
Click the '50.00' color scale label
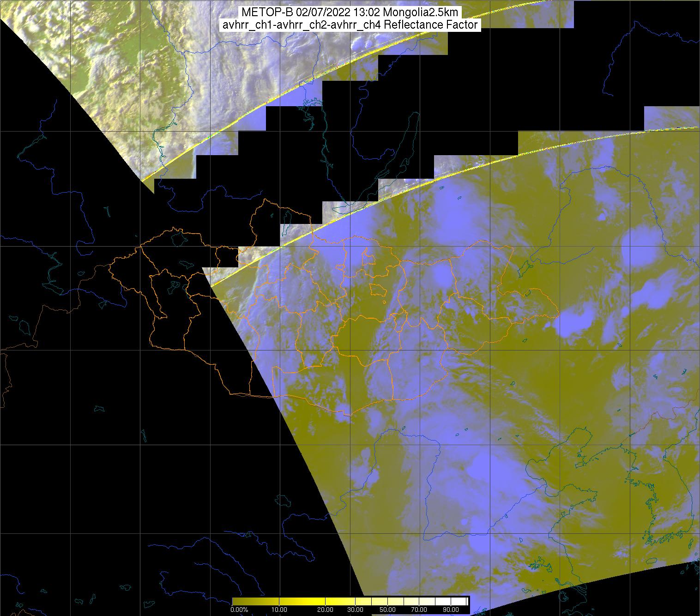388,610
